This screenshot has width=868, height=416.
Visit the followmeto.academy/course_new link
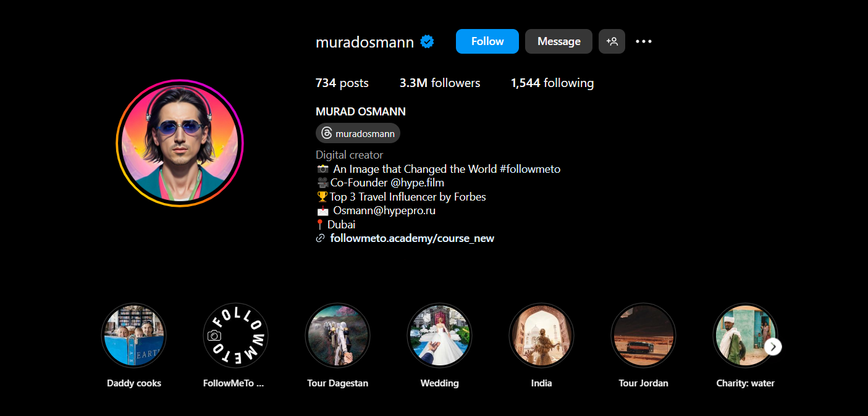[x=412, y=238]
